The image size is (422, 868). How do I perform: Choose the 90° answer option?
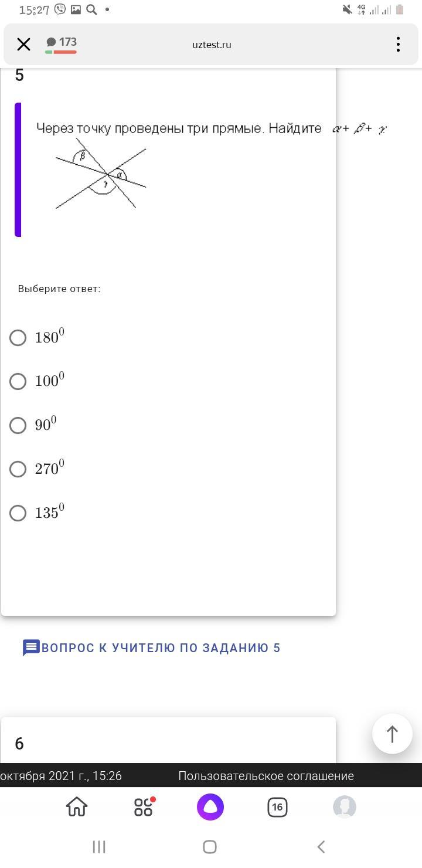(x=18, y=425)
